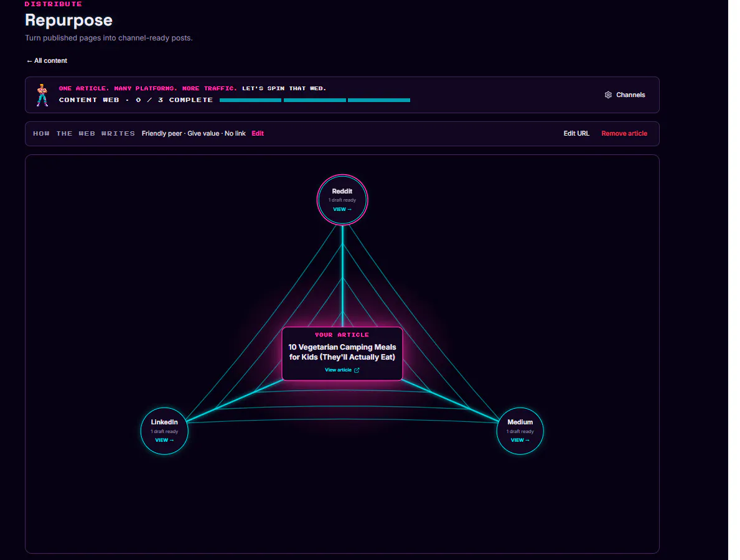Click external link icon beside View article
The width and height of the screenshot is (740, 560).
click(x=357, y=370)
